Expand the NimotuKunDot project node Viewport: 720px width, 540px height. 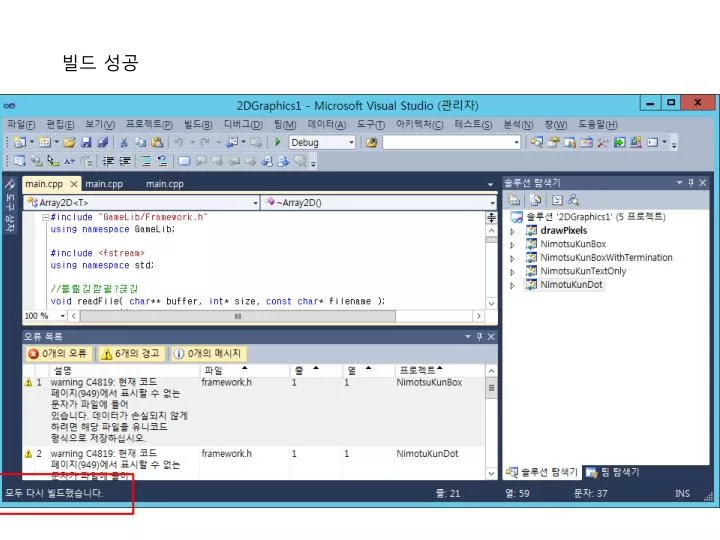pos(512,285)
